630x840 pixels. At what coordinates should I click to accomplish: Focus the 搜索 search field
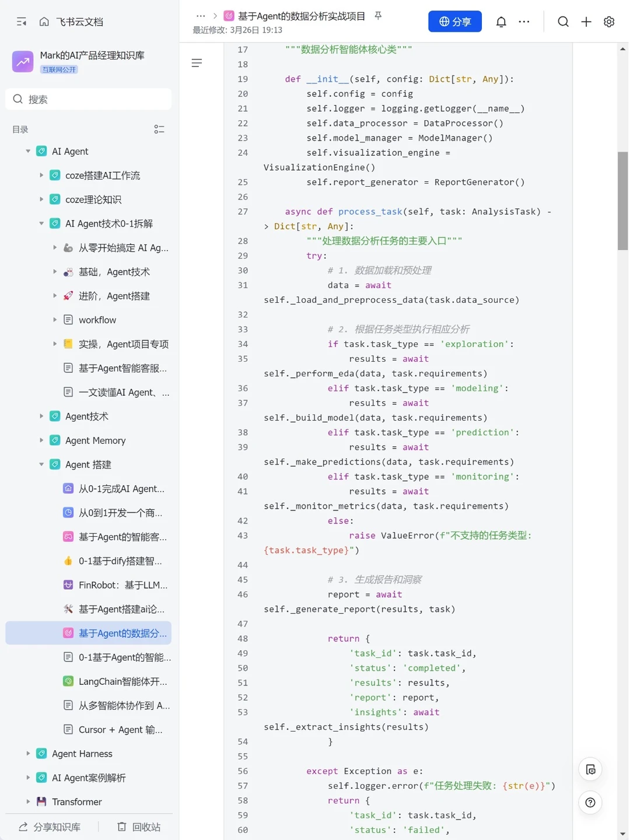tap(89, 99)
